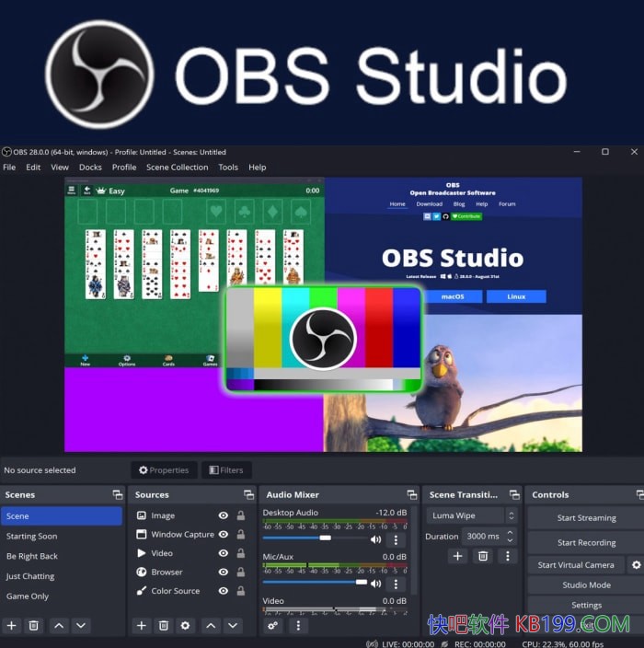644x648 pixels.
Task: Open the Docks menu
Action: [x=90, y=168]
